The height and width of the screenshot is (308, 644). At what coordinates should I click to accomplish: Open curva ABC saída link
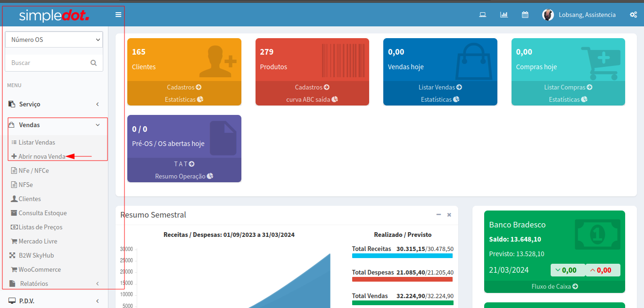coord(312,99)
